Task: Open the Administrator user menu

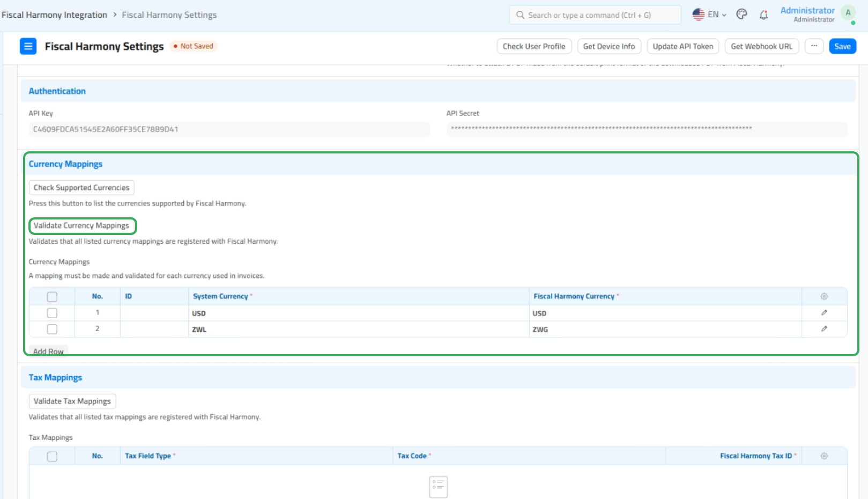Action: pyautogui.click(x=807, y=14)
